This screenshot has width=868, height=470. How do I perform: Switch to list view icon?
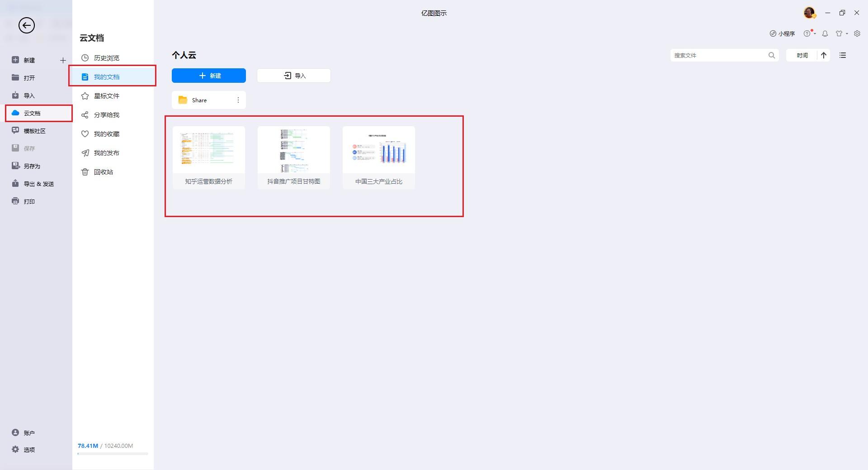point(843,55)
